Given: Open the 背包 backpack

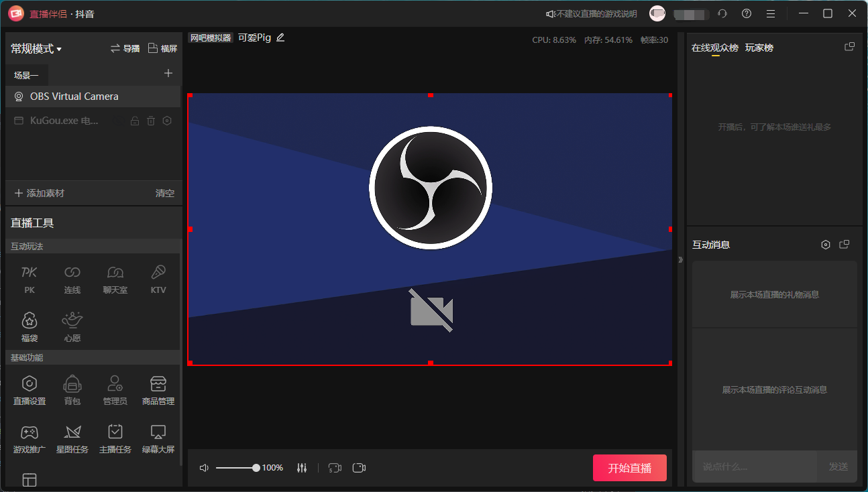Looking at the screenshot, I should (x=72, y=391).
